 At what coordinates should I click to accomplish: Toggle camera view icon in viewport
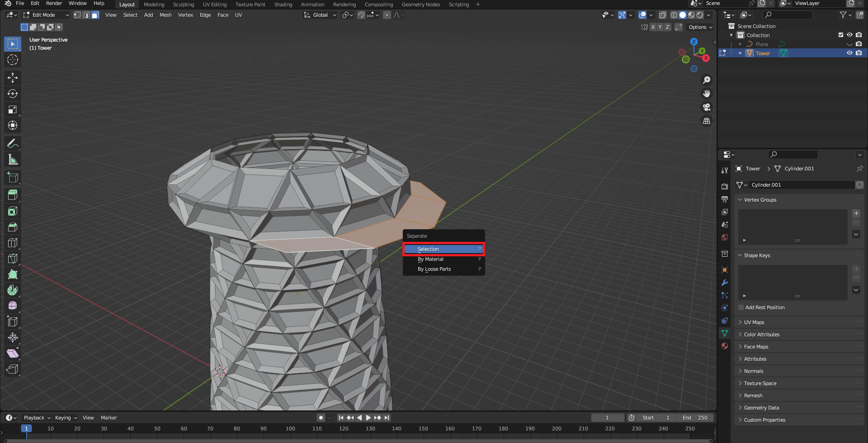(707, 107)
